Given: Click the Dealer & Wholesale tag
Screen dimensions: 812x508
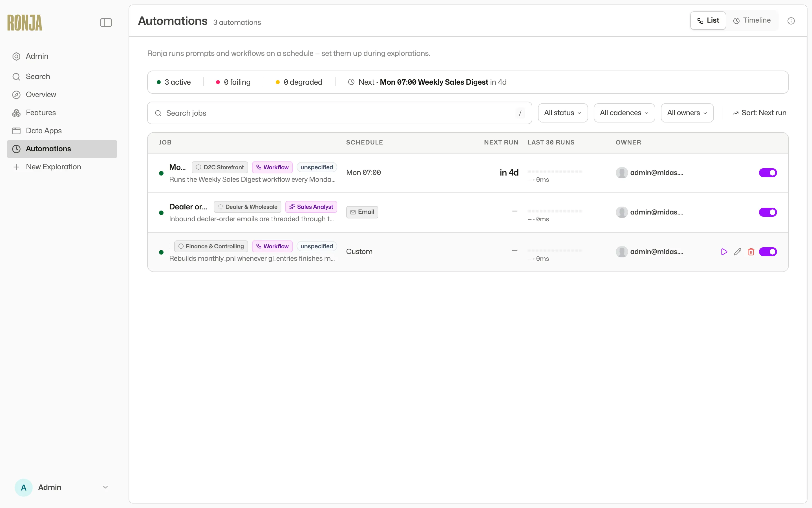Looking at the screenshot, I should pos(248,207).
